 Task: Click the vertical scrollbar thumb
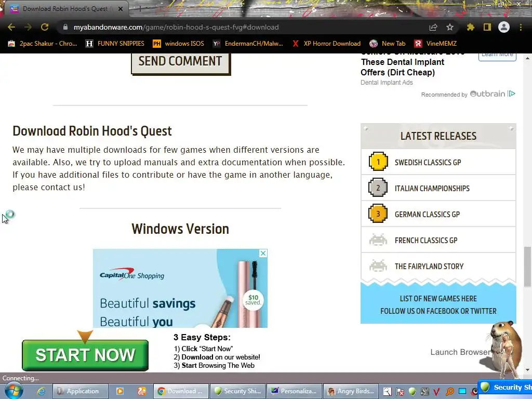[x=527, y=268]
